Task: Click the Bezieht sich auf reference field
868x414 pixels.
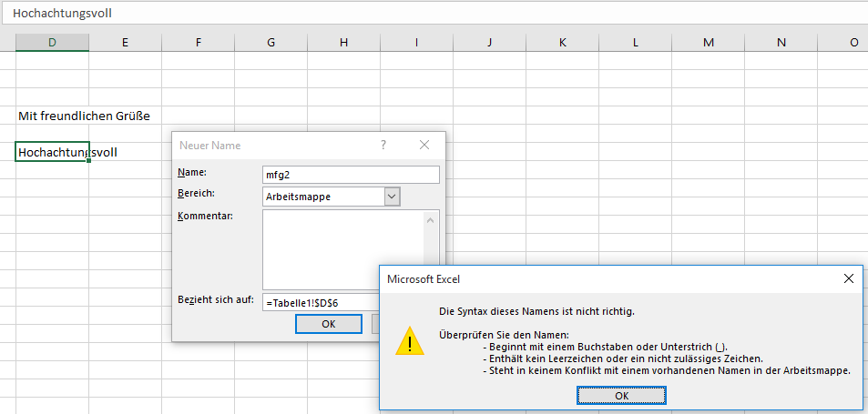Action: (x=321, y=301)
